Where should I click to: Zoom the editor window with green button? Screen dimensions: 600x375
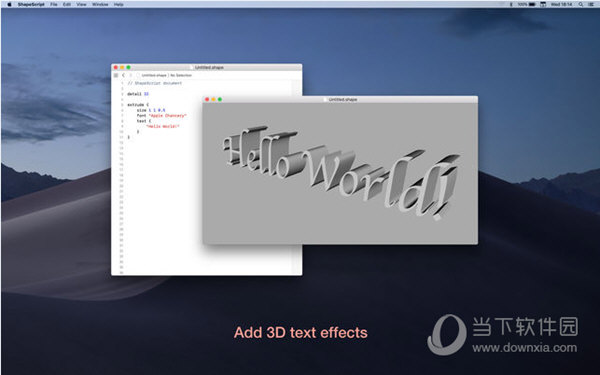(129, 67)
